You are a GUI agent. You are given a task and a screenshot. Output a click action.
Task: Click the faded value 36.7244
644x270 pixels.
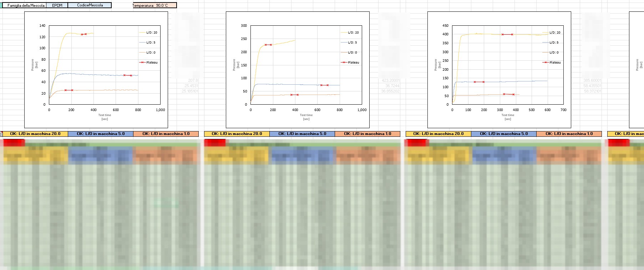tap(392, 86)
